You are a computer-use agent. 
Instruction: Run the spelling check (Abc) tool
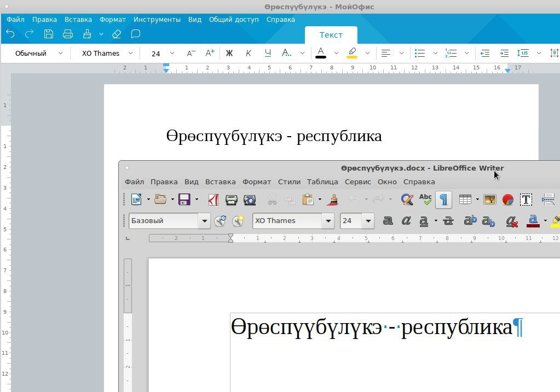425,200
